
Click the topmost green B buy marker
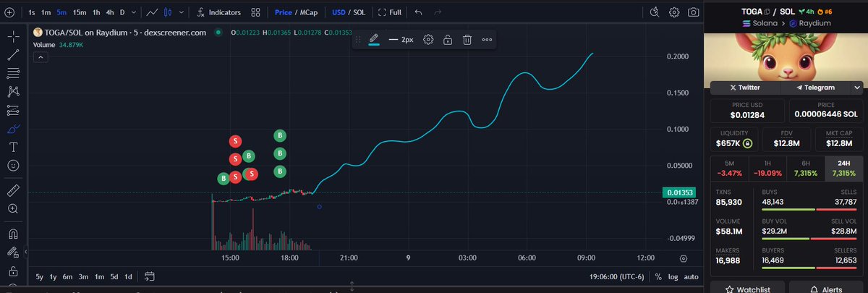(280, 135)
